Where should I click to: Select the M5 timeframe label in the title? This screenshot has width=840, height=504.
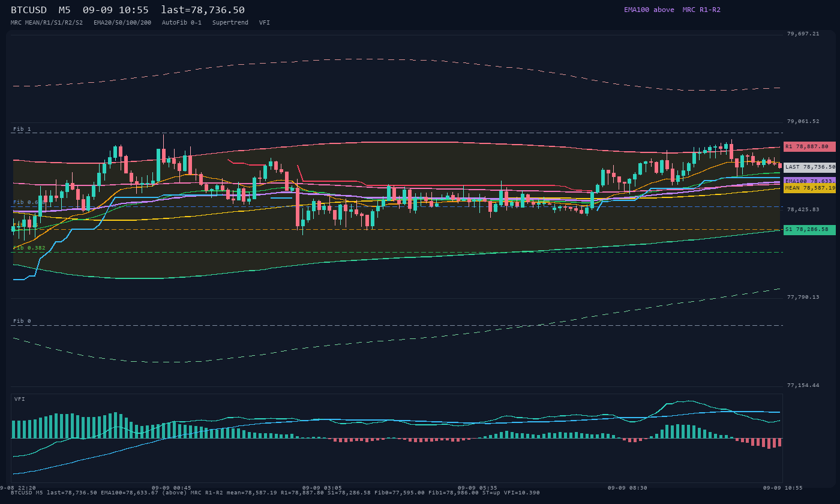(x=64, y=10)
